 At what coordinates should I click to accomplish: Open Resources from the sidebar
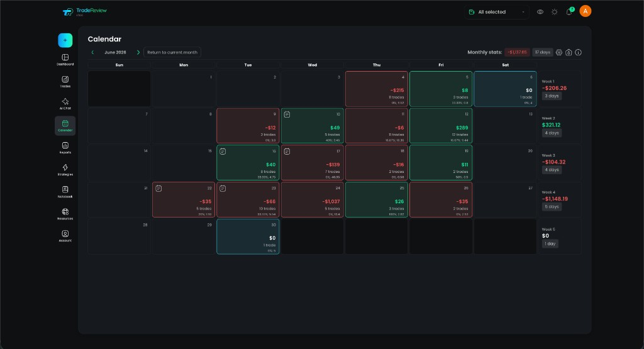pos(65,214)
